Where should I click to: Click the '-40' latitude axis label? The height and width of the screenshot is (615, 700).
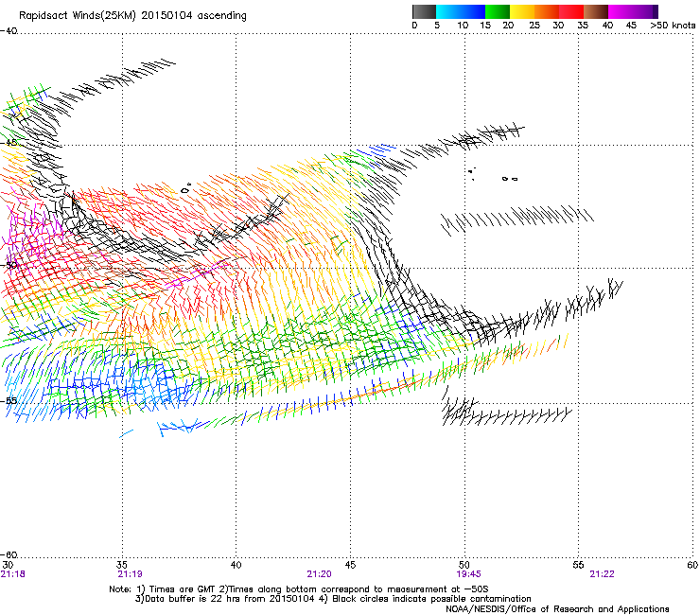pos(9,31)
